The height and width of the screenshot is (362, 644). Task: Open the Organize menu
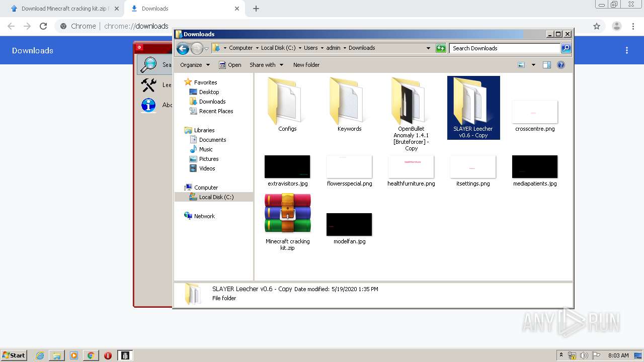[195, 65]
